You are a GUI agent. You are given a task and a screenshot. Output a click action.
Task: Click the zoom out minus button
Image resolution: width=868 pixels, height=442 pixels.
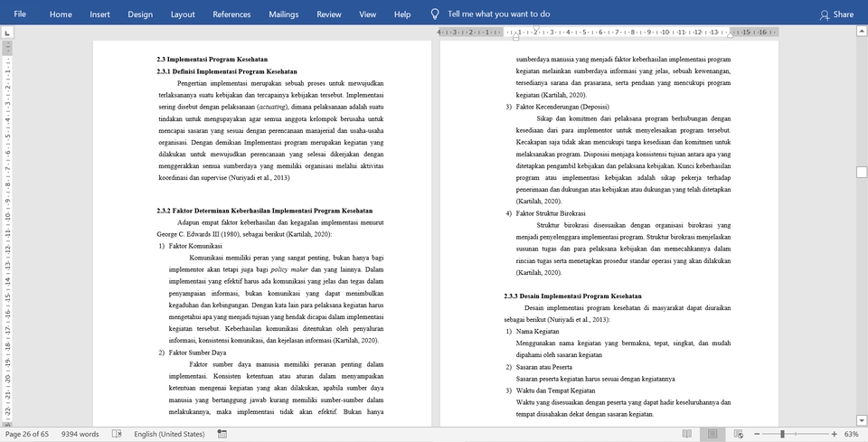click(x=757, y=434)
